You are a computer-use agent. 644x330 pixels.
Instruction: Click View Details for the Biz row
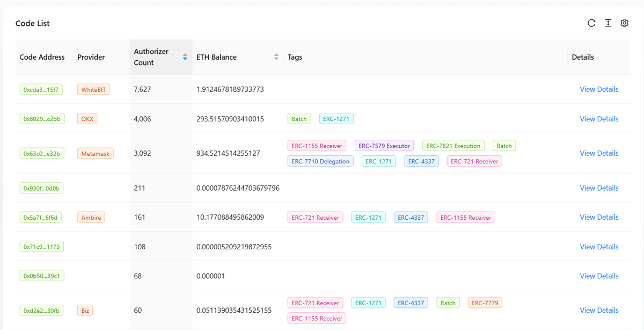[599, 310]
